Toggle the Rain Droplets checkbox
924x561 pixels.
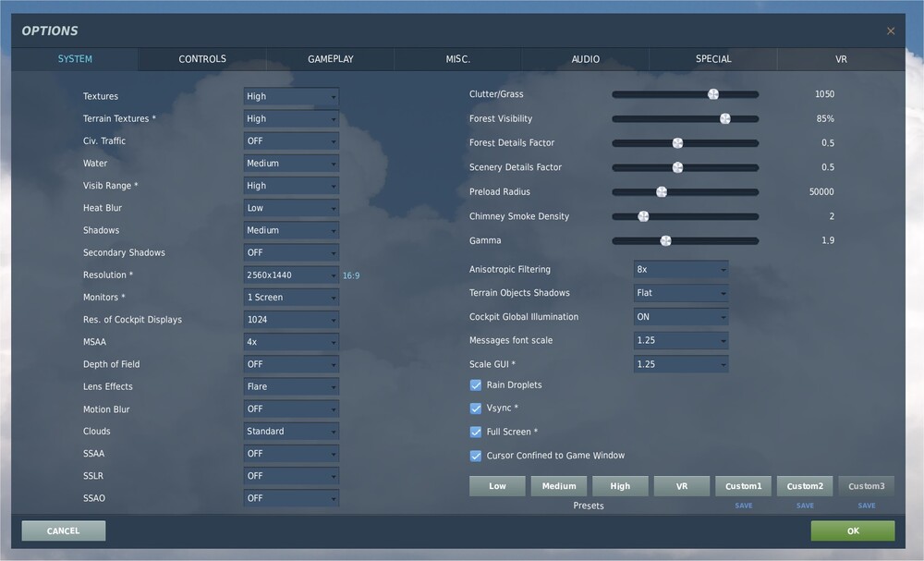point(476,384)
